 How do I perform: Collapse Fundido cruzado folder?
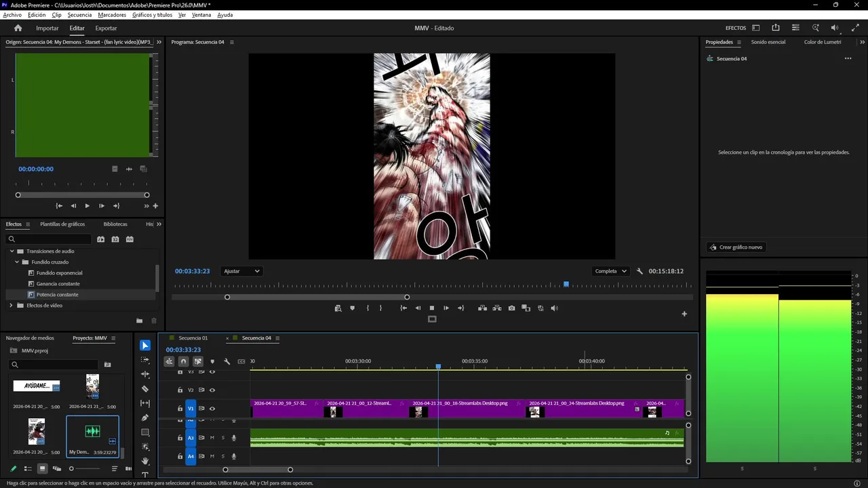pos(17,262)
